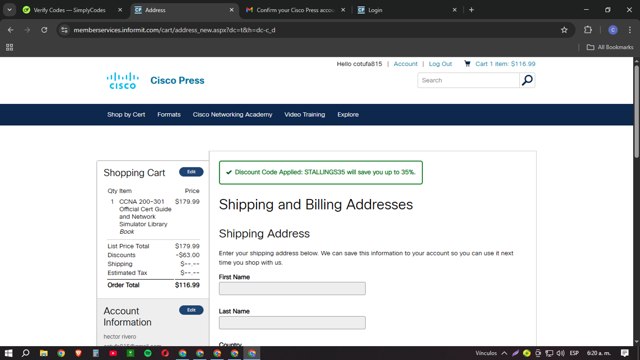Close the Address tab
Viewport: 640px width, 360px height.
pyautogui.click(x=231, y=10)
